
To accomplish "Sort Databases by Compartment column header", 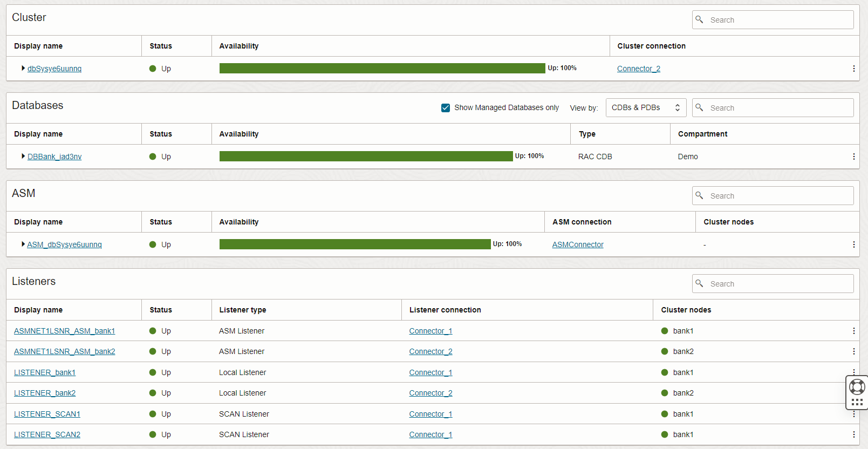I will [x=702, y=134].
